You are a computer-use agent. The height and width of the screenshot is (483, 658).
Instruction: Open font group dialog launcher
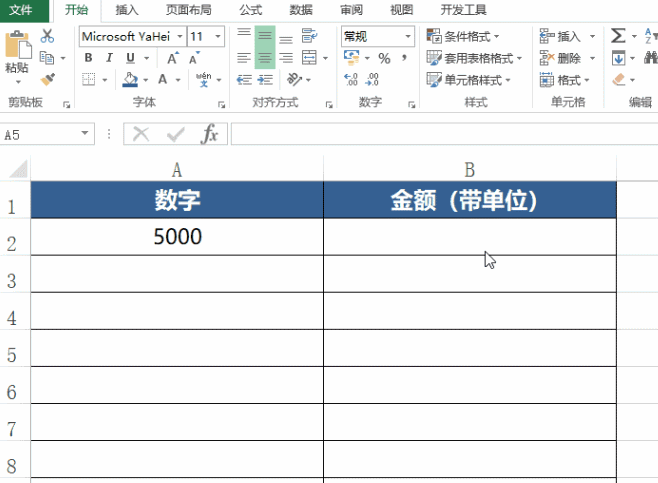221,104
